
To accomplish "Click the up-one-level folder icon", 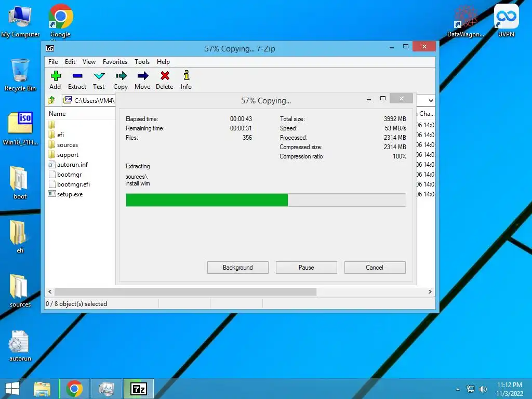I will tap(51, 100).
